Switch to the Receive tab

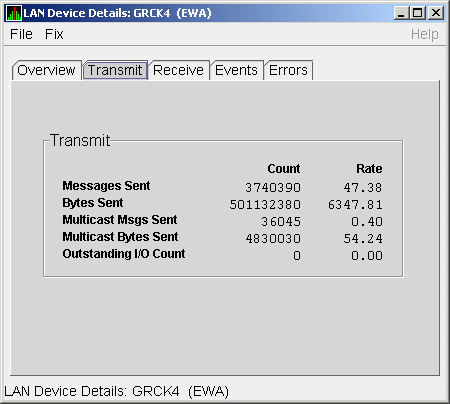178,70
